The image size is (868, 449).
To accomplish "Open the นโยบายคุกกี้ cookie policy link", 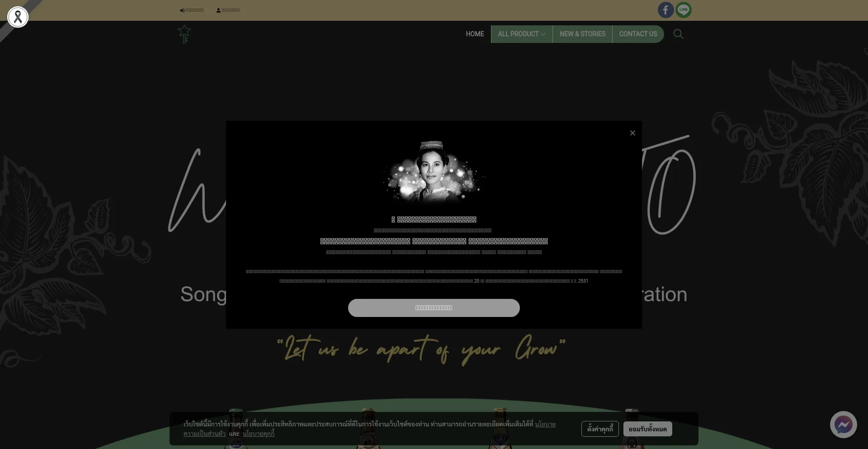I will 259,434.
